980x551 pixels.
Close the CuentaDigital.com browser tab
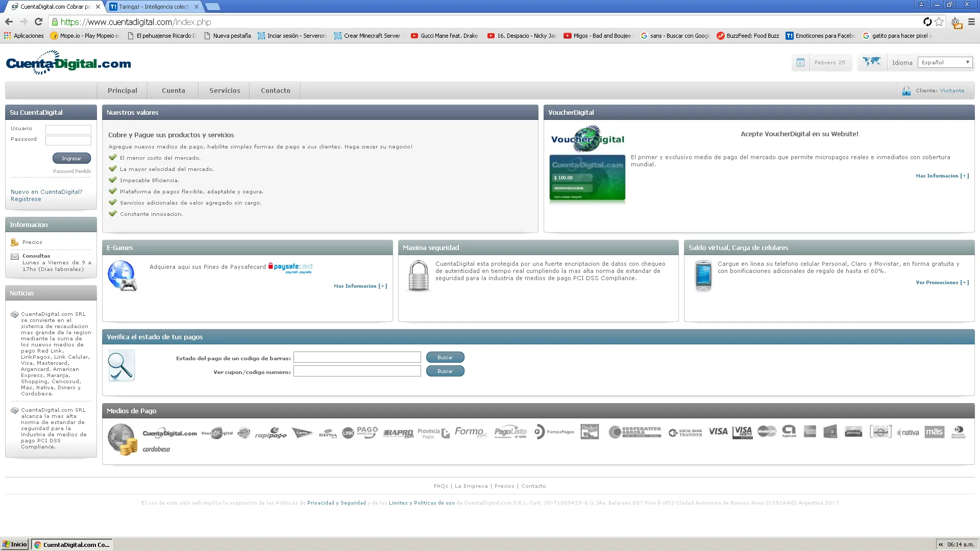(98, 7)
